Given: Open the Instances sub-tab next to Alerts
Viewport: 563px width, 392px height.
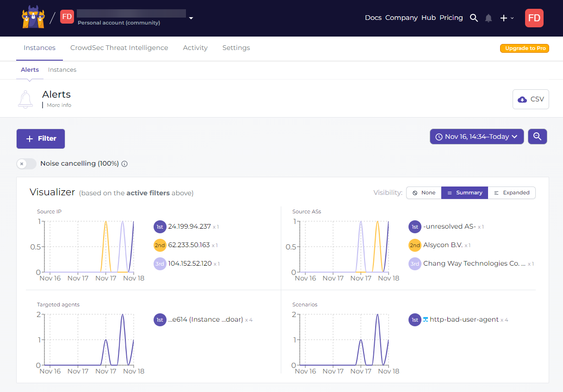Looking at the screenshot, I should point(62,70).
